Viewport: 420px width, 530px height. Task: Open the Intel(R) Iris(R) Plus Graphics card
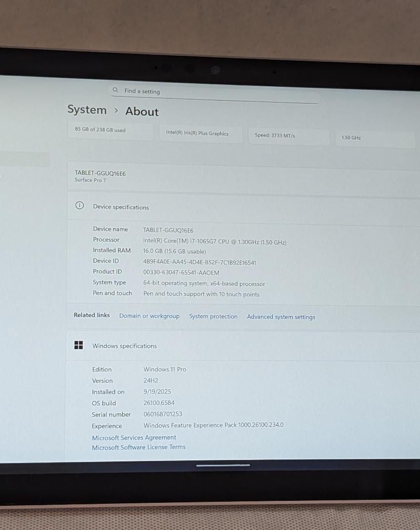[x=201, y=133]
